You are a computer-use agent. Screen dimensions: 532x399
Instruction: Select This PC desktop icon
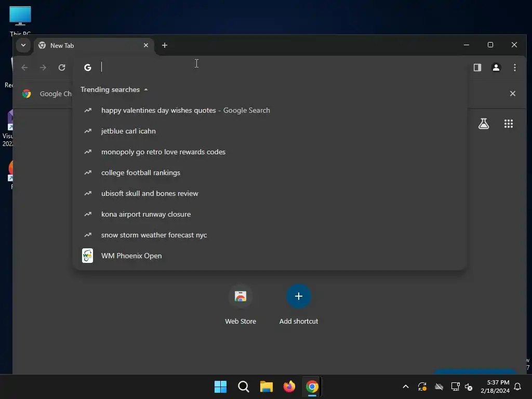pos(20,20)
